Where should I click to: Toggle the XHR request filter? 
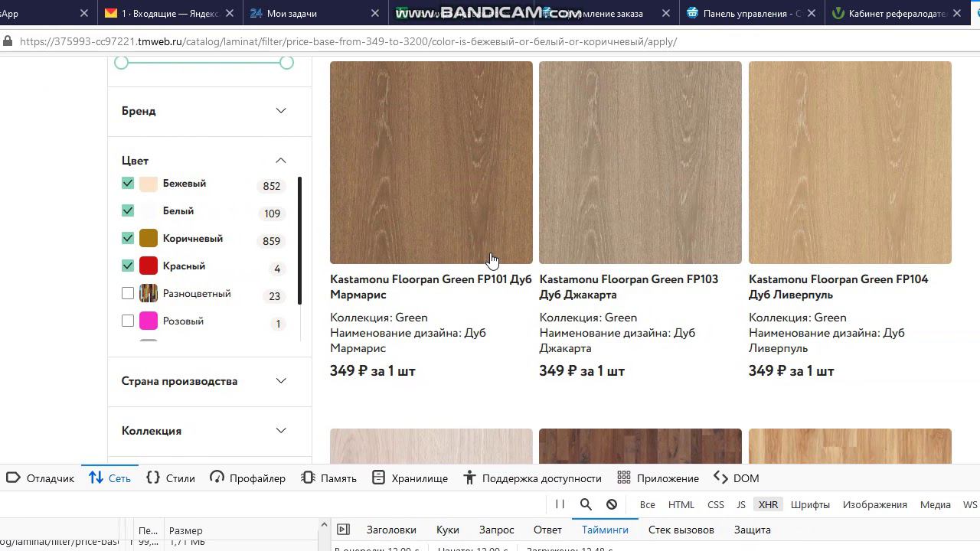(768, 505)
